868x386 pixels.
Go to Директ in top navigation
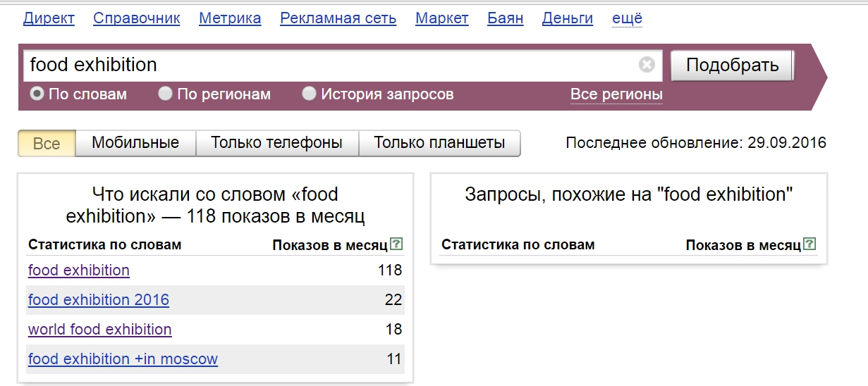49,18
